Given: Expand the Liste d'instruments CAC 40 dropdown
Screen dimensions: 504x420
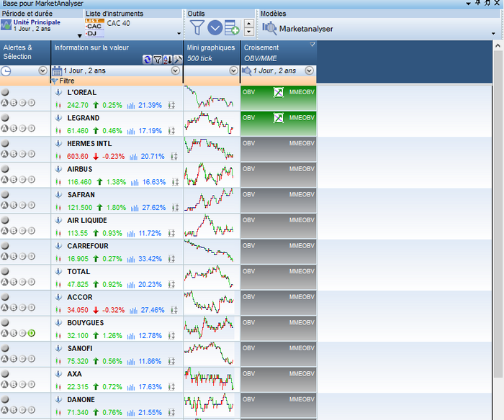Looking at the screenshot, I should click(179, 33).
